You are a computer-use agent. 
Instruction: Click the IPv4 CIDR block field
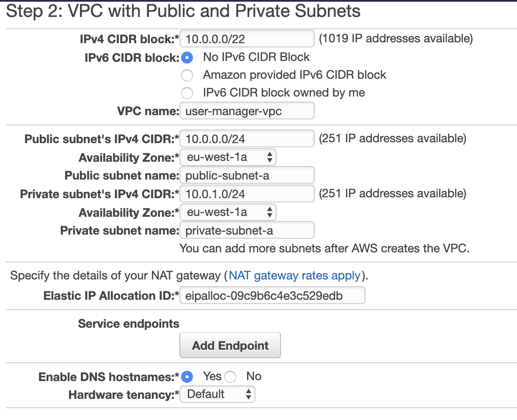[x=247, y=39]
